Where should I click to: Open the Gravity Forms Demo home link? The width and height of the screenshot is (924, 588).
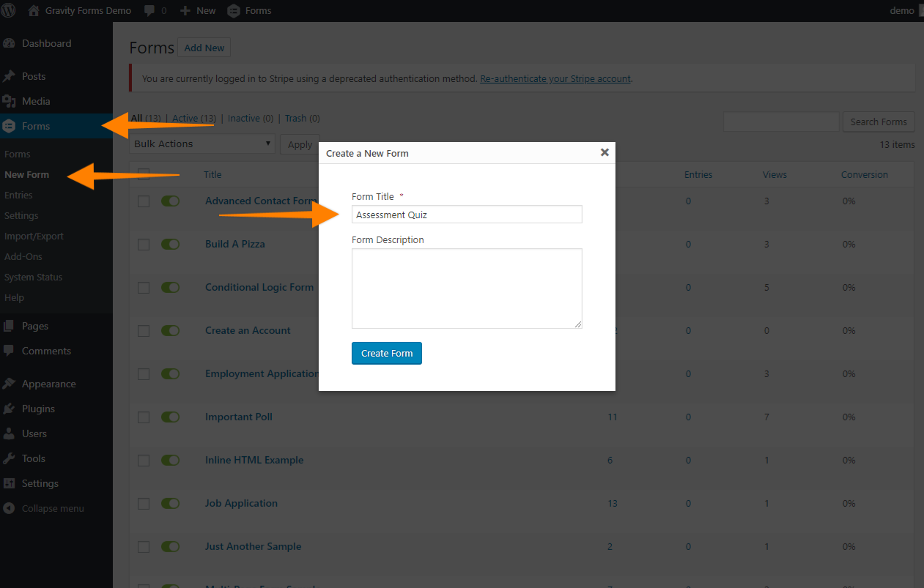pos(79,10)
